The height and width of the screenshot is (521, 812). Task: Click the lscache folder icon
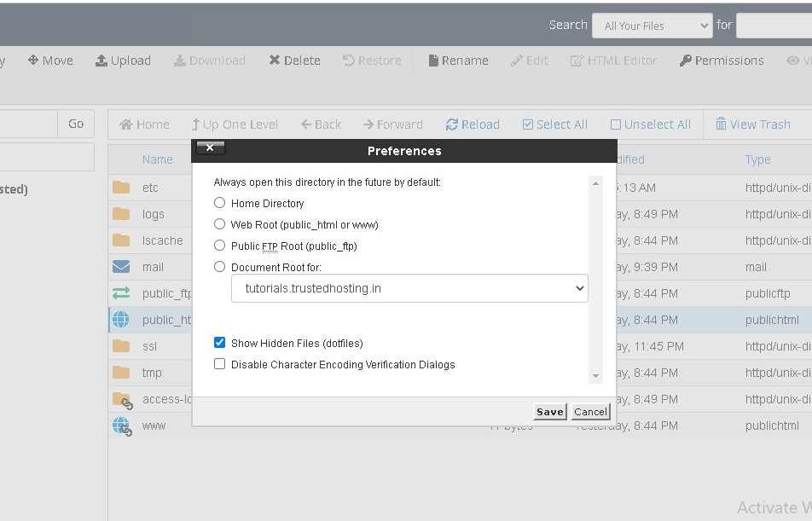point(121,240)
